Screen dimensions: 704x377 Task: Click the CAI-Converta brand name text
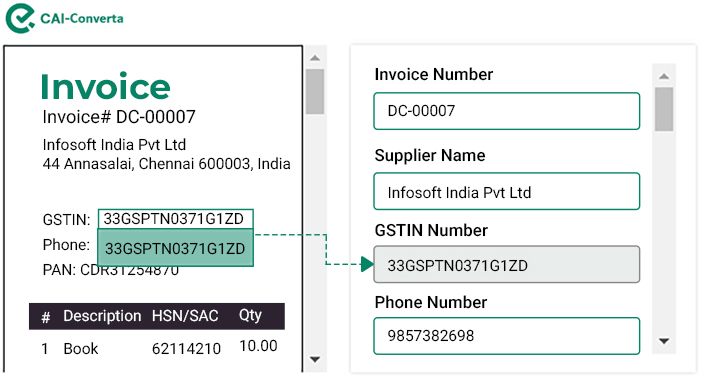tap(82, 18)
